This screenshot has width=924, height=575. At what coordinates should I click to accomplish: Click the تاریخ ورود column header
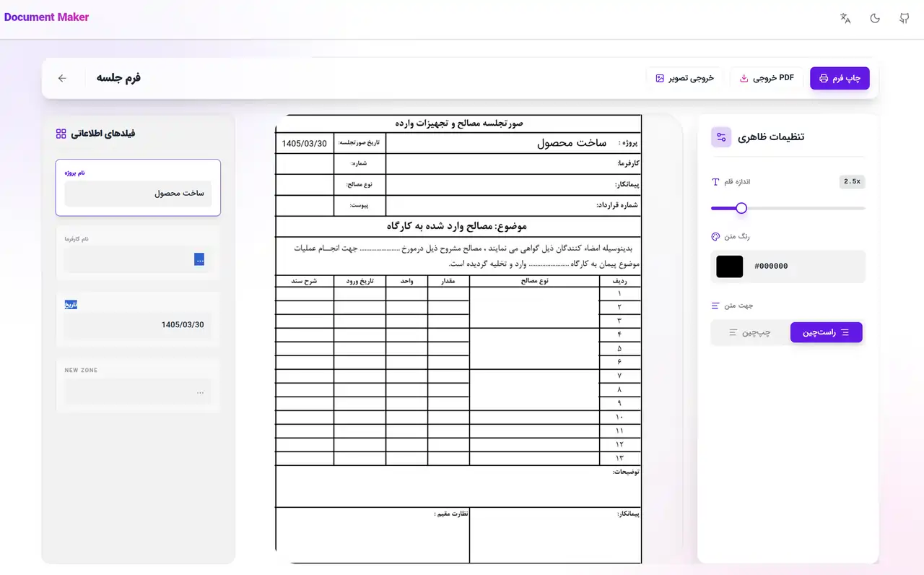[359, 281]
